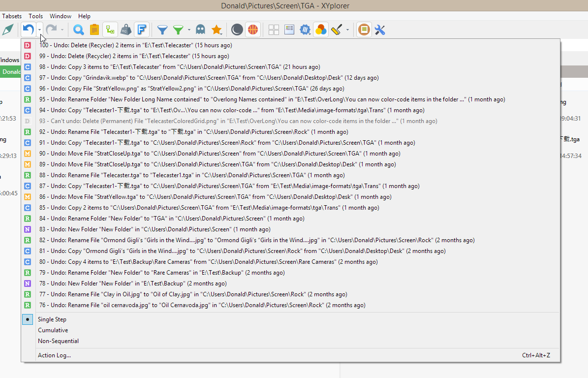
Task: Open the Window menu
Action: (x=61, y=16)
